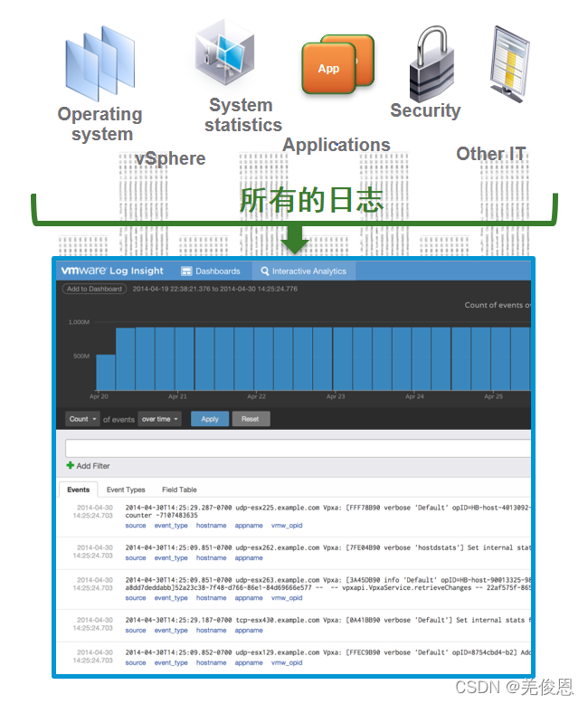Click the Security padlock icon
The image size is (588, 704).
pyautogui.click(x=432, y=63)
